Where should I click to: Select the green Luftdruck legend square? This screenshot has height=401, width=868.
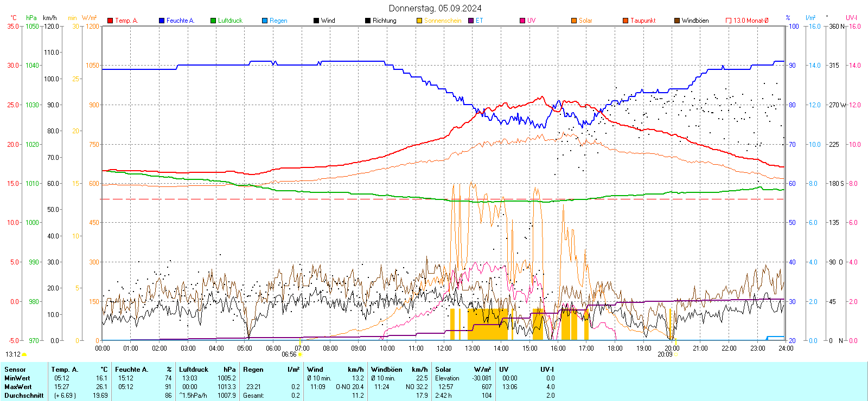tap(213, 21)
